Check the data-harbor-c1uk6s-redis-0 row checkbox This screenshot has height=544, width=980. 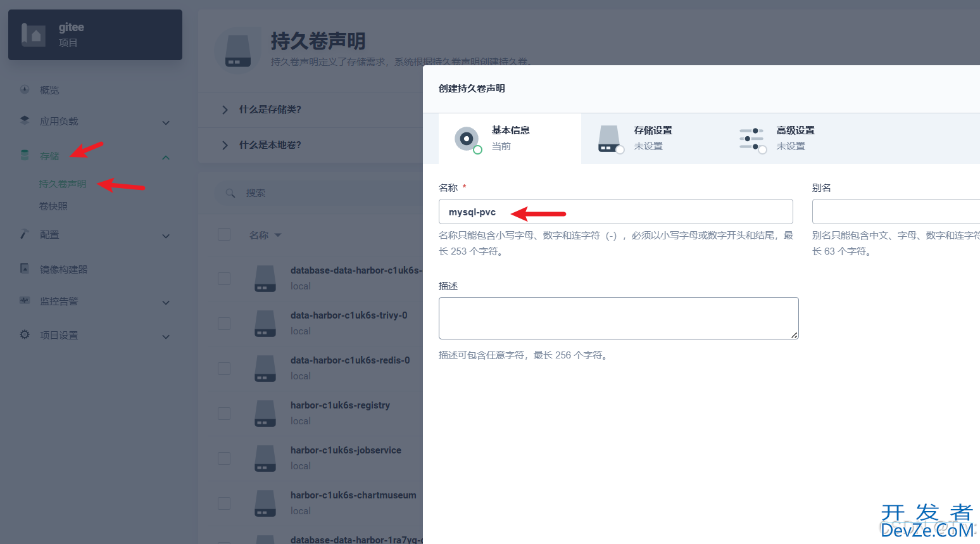224,369
